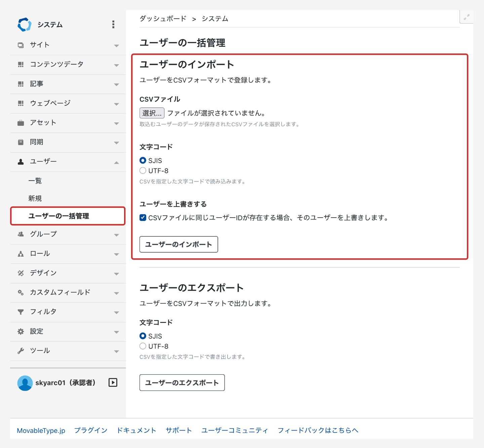Expand the カスタムフィールド section arrow
484x448 pixels.
[116, 293]
